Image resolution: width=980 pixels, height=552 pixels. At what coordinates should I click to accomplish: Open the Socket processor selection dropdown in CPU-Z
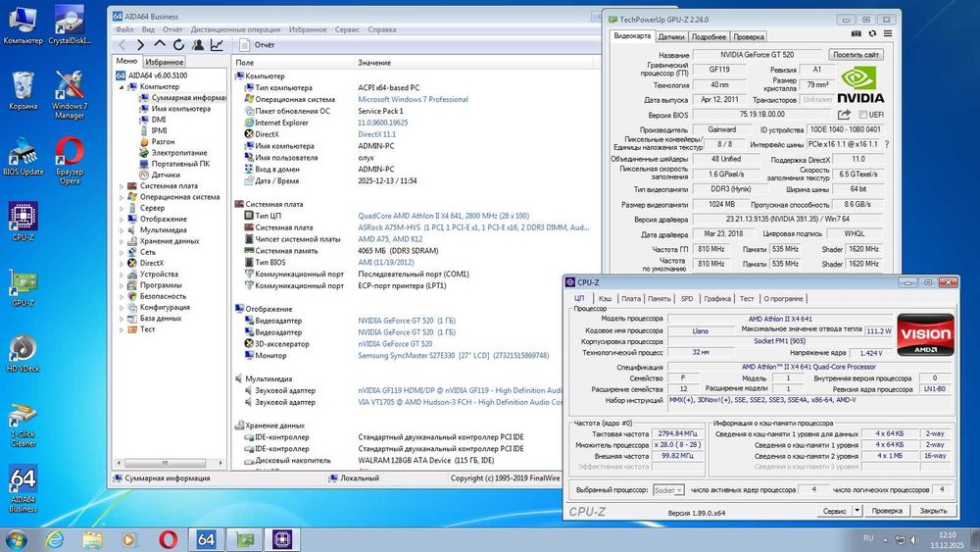668,490
